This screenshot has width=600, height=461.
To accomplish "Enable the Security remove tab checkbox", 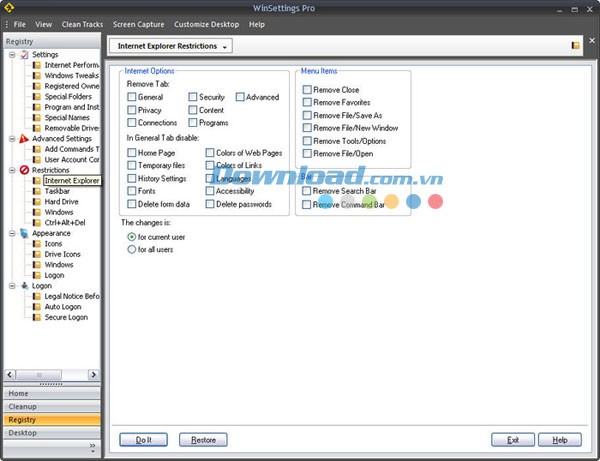I will (193, 97).
